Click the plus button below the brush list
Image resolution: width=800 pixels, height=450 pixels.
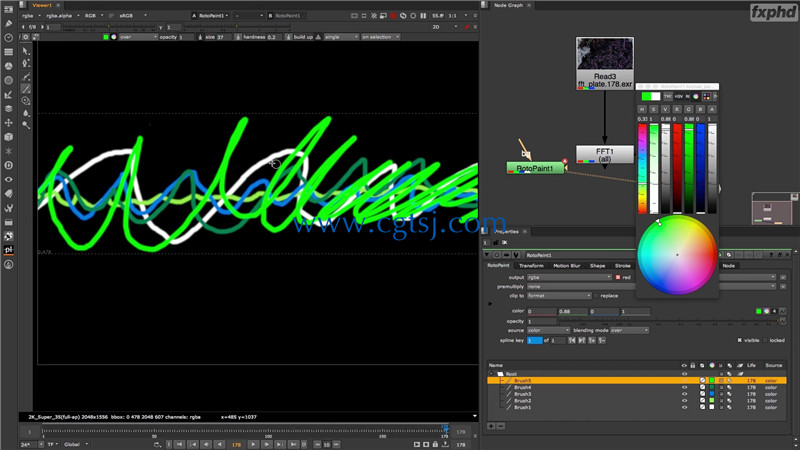pos(491,426)
